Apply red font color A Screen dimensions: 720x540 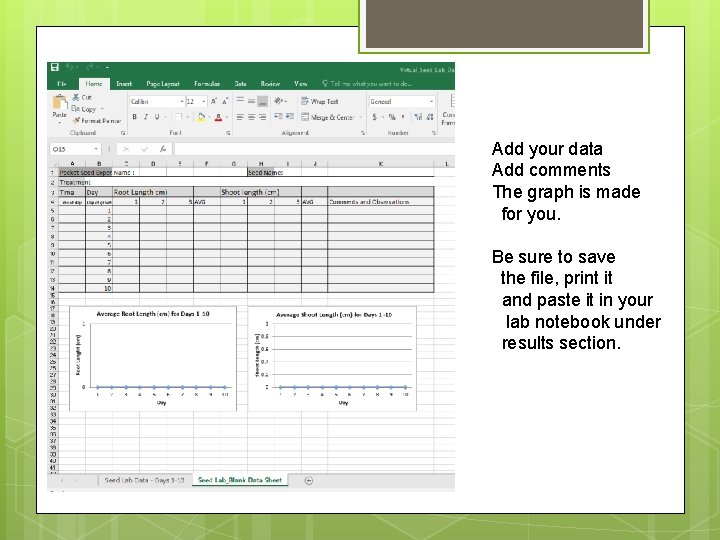point(219,118)
